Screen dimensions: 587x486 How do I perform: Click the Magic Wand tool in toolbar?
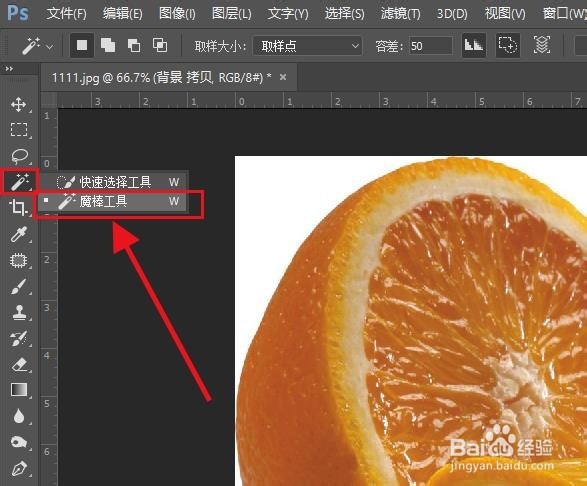[x=20, y=182]
